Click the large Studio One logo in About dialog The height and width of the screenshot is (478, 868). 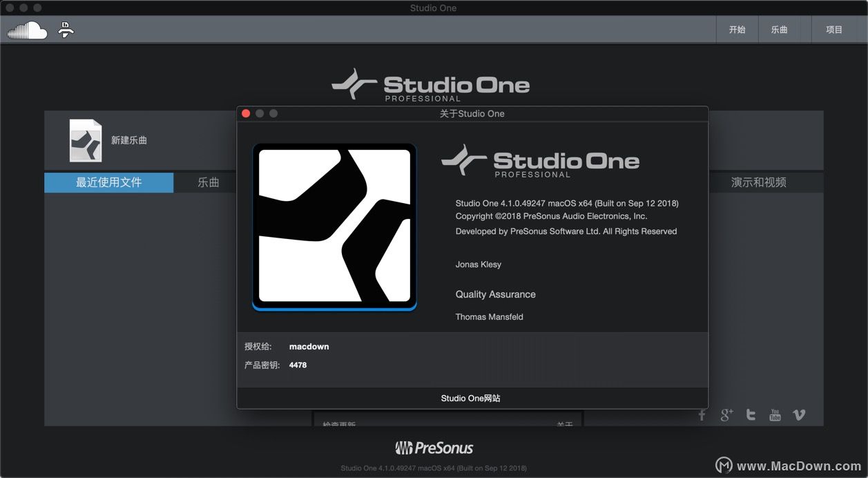tap(334, 227)
